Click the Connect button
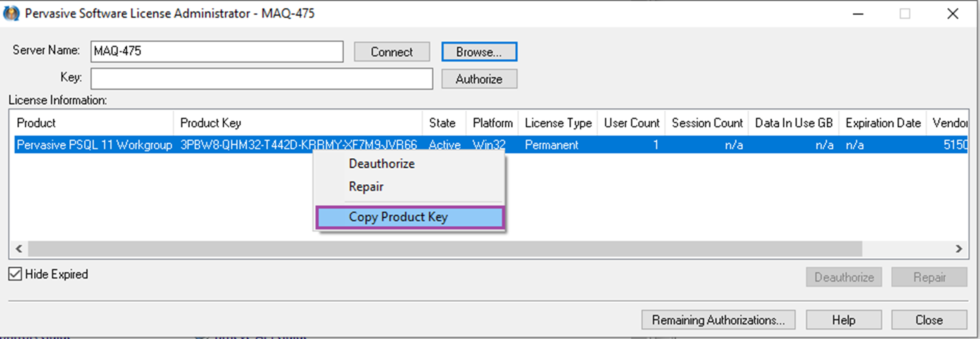The width and height of the screenshot is (980, 339). point(392,52)
